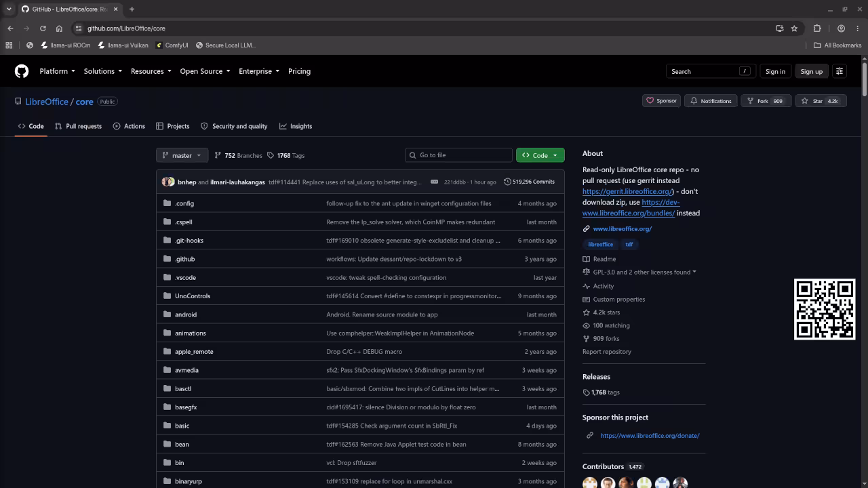The height and width of the screenshot is (488, 868).
Task: Bookmark this page with the star icon
Action: pyautogui.click(x=794, y=28)
